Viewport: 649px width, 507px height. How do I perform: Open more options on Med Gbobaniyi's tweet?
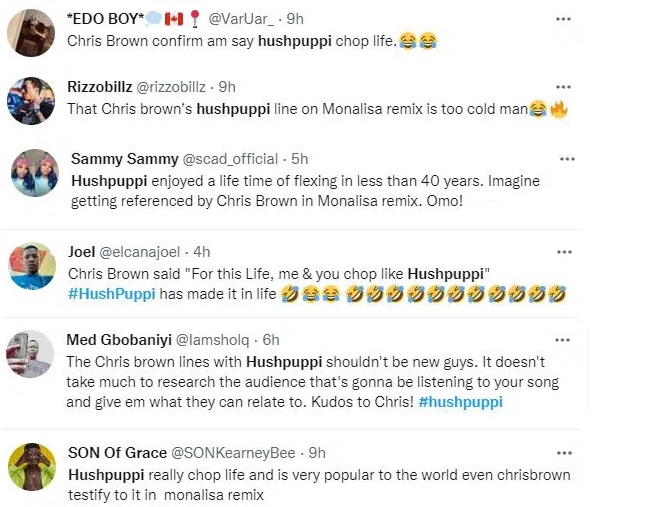point(564,340)
